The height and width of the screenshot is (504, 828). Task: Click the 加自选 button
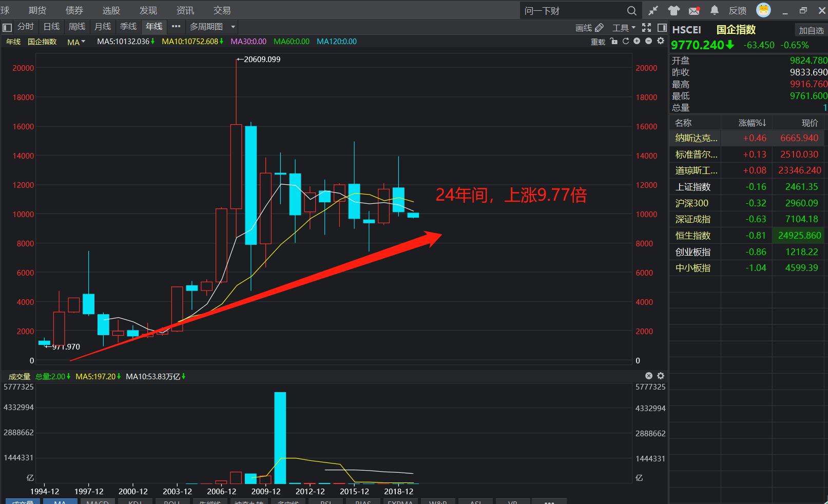click(811, 30)
